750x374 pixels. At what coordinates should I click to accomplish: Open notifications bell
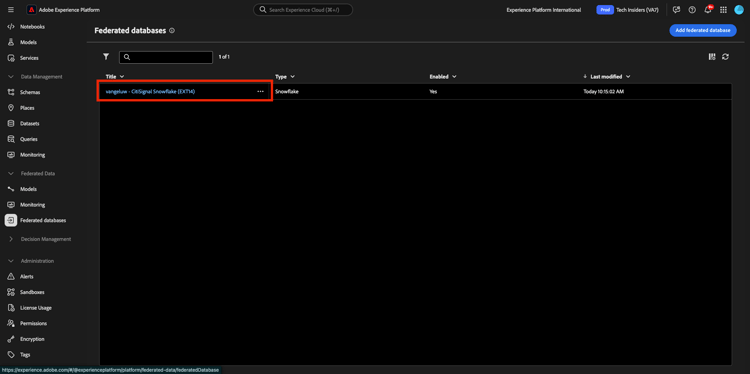pyautogui.click(x=708, y=10)
